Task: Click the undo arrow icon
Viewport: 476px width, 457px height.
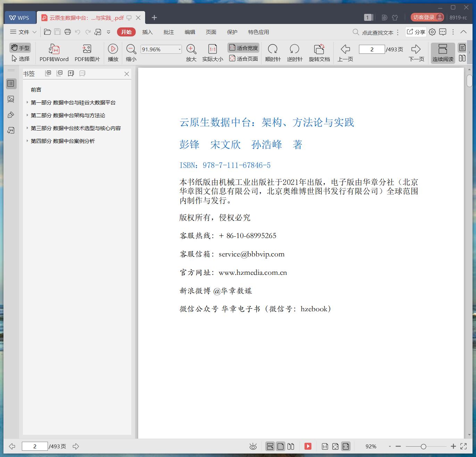Action: 78,32
